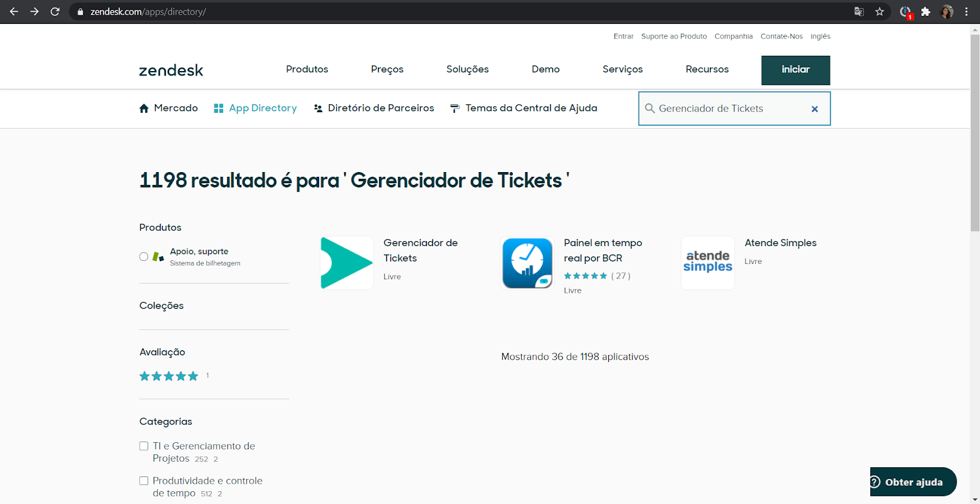Click the search magnifier icon
This screenshot has height=504, width=980.
pos(650,108)
